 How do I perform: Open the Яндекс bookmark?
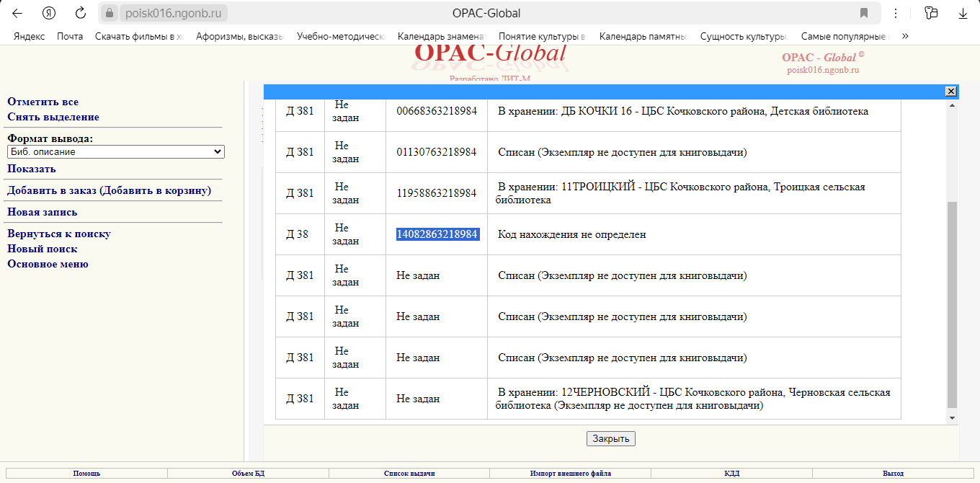click(x=29, y=36)
